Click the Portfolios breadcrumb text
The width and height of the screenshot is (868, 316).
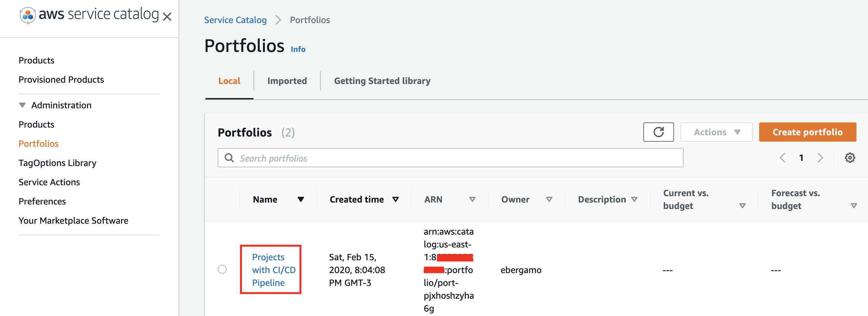pos(310,20)
